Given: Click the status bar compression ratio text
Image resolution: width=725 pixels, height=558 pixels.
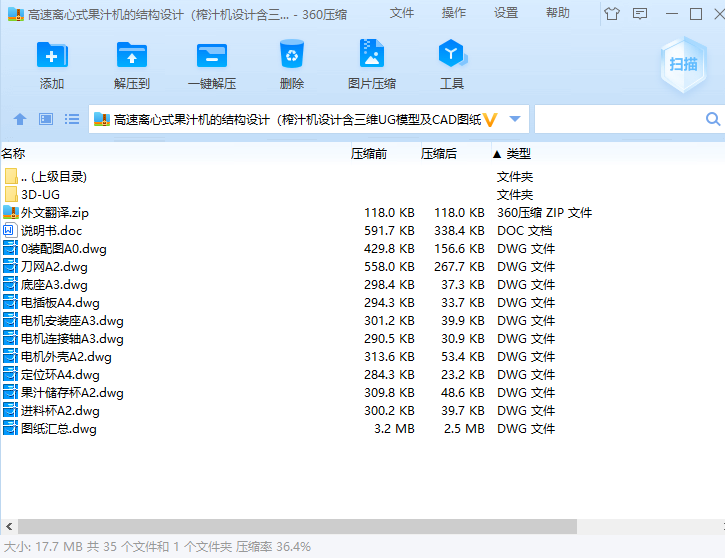Looking at the screenshot, I should point(273,546).
